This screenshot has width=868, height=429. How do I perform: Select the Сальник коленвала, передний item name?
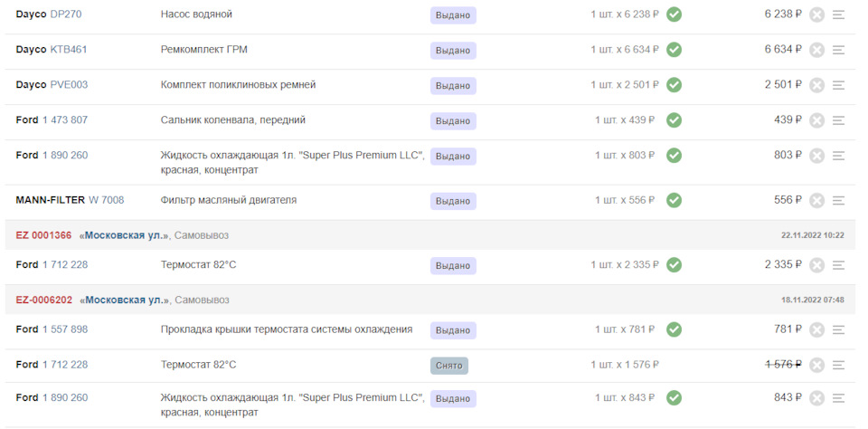[x=233, y=119]
